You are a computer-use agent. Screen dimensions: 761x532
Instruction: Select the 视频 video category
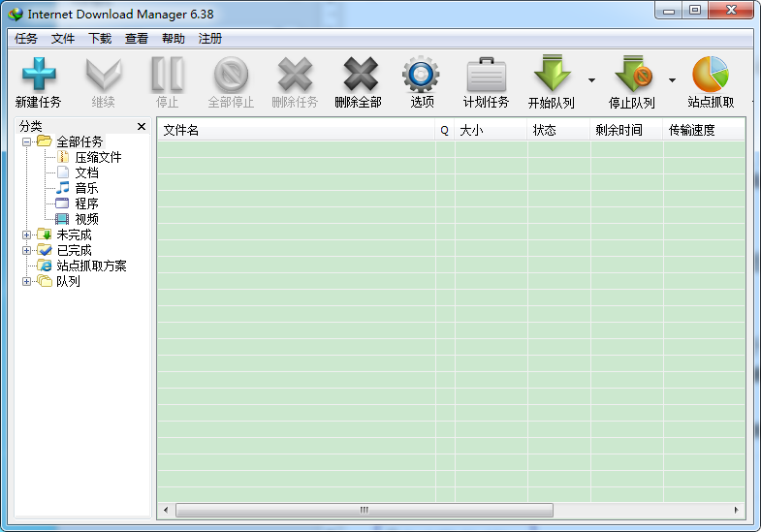point(86,219)
